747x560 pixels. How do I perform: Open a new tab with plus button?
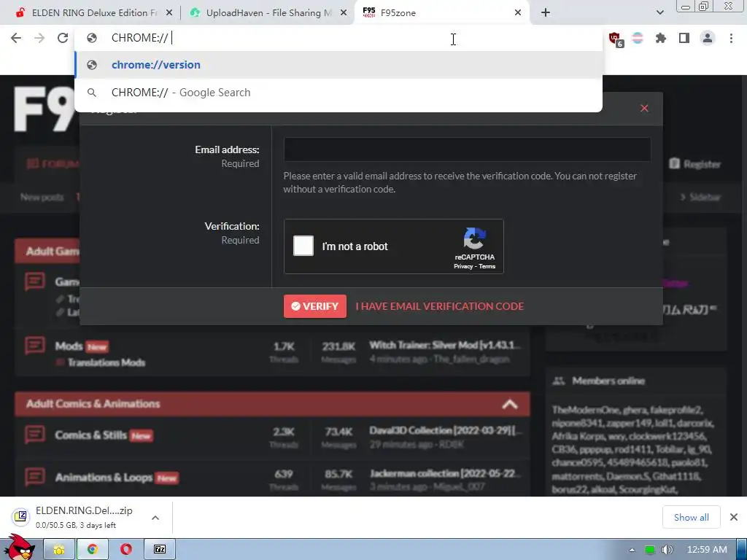pyautogui.click(x=546, y=13)
